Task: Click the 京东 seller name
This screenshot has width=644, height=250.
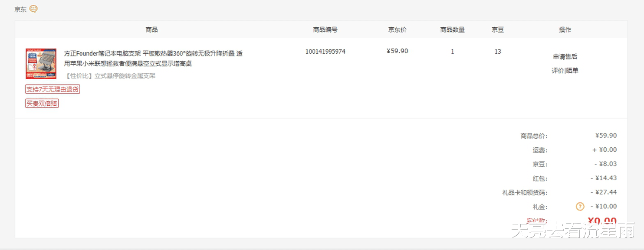Action: 20,9
